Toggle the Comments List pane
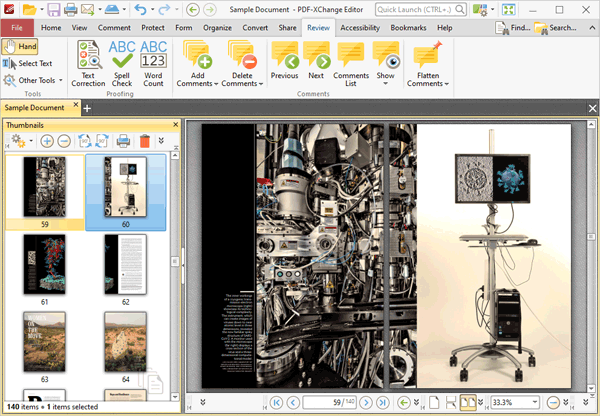Screen dimensions: 600x416 click(x=351, y=61)
